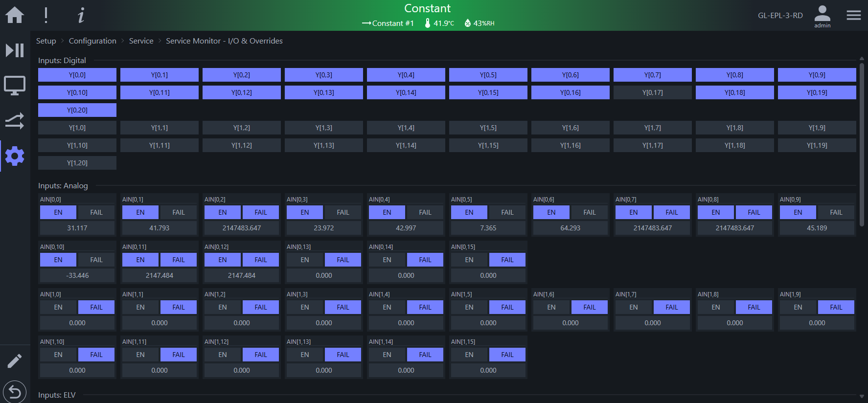Click the play/pause control in sidebar

(15, 50)
